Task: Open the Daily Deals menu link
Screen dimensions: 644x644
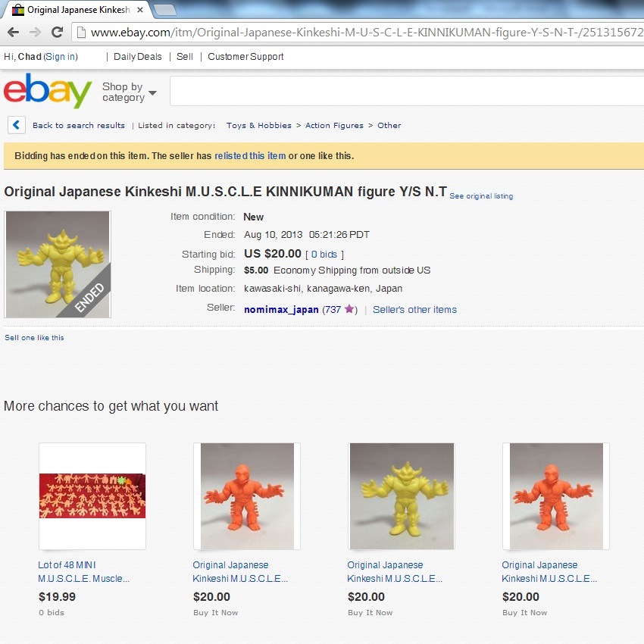Action: click(x=138, y=57)
